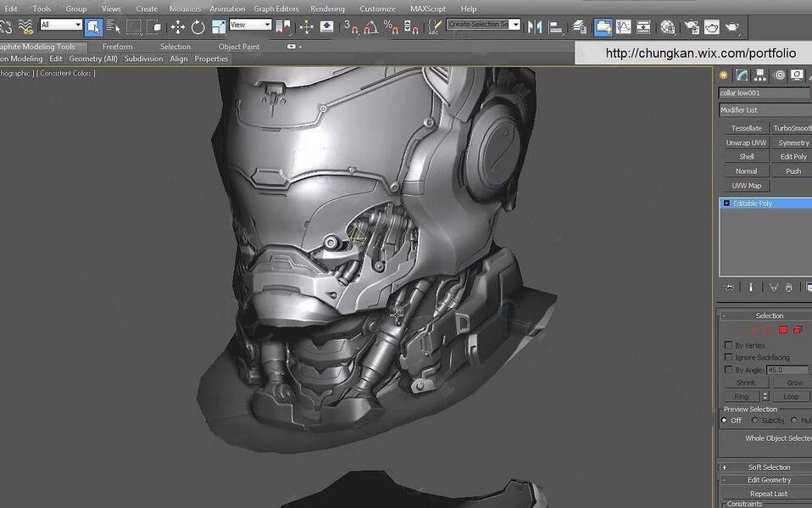Open Edit Named Selection Sets icon

[435, 27]
